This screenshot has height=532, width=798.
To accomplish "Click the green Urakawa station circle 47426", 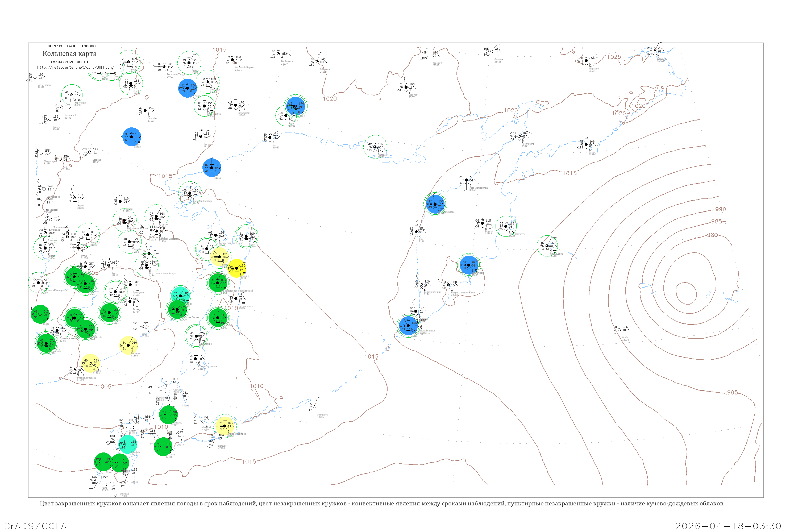I will tap(163, 447).
